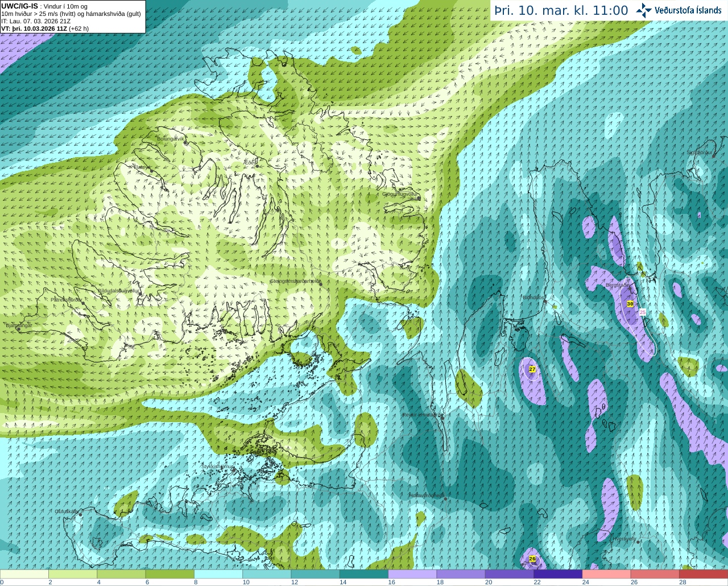The height and width of the screenshot is (586, 728).
Task: Click the 8–10 m/s pale cyan legend swatch
Action: 218,574
